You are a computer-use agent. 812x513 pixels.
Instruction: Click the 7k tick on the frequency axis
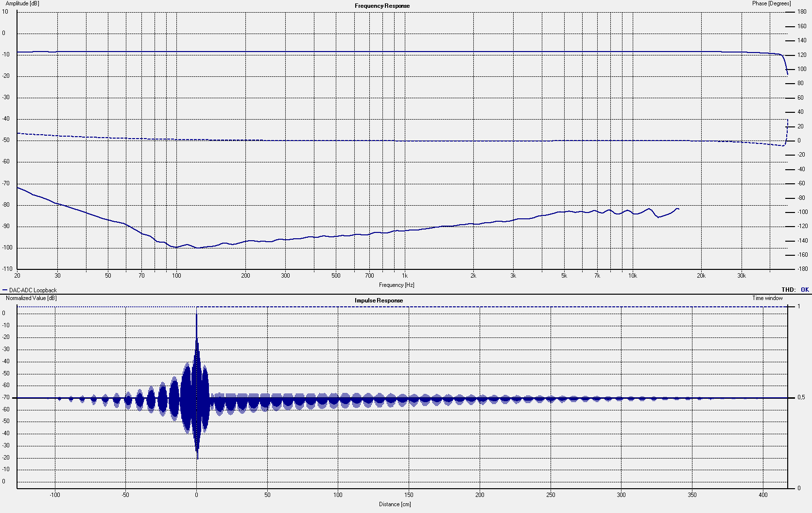597,276
